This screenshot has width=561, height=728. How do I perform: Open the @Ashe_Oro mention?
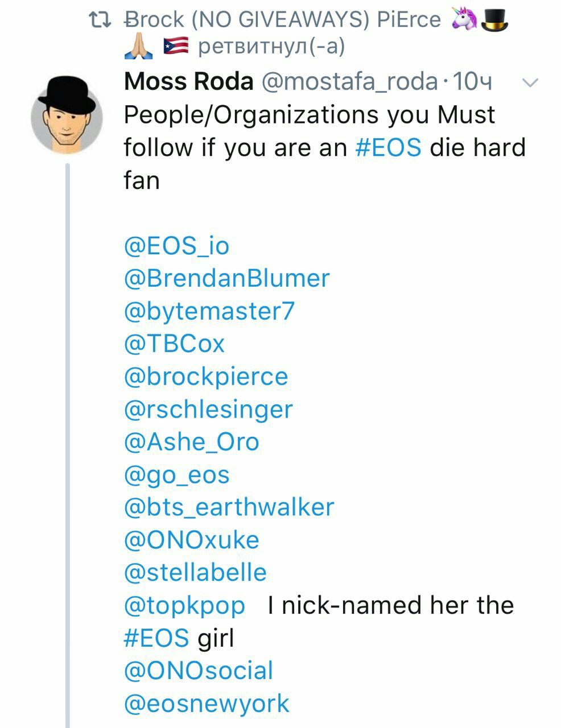tap(191, 442)
